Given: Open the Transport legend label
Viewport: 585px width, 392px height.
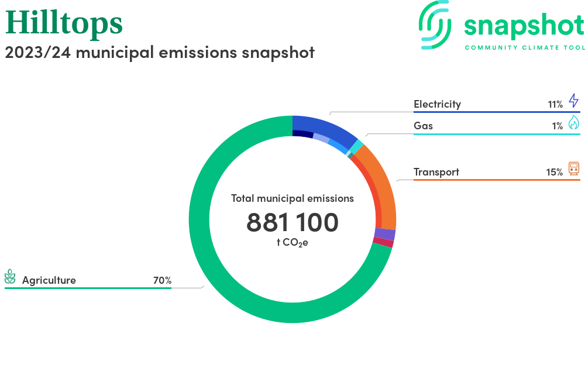Looking at the screenshot, I should click(x=436, y=172).
